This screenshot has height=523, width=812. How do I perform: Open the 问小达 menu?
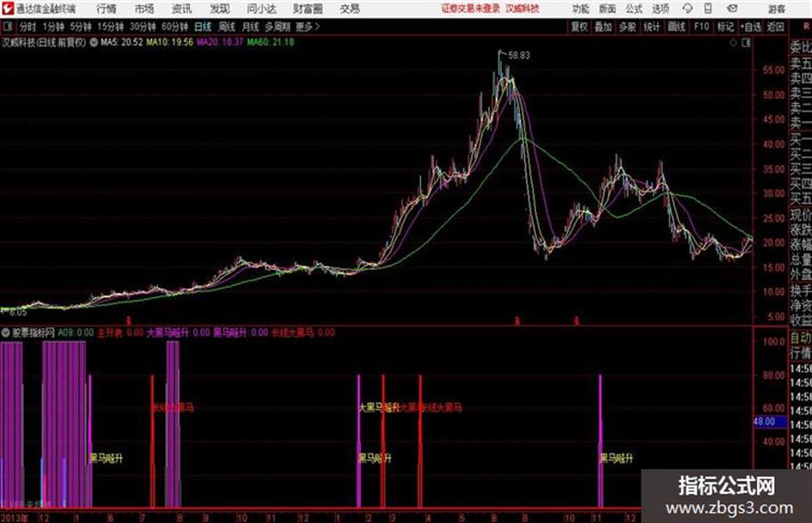coord(261,9)
